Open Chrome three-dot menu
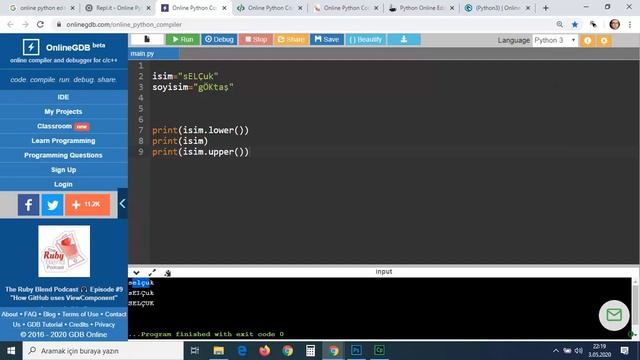This screenshot has height=360, width=640. click(630, 24)
